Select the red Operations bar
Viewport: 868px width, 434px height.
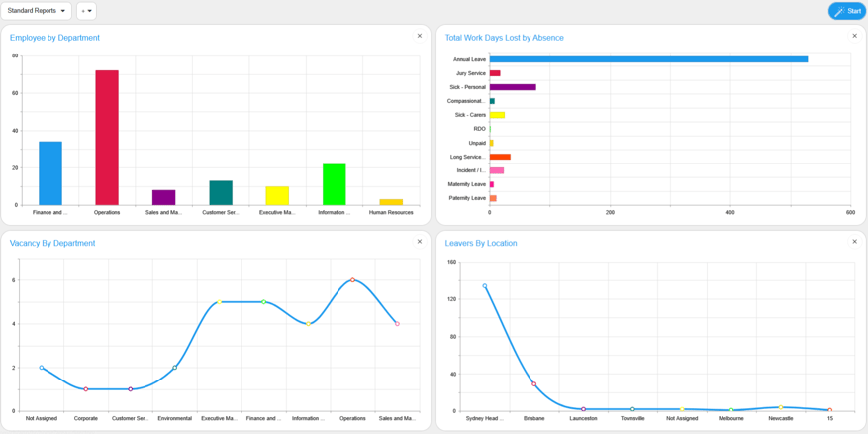(x=107, y=138)
